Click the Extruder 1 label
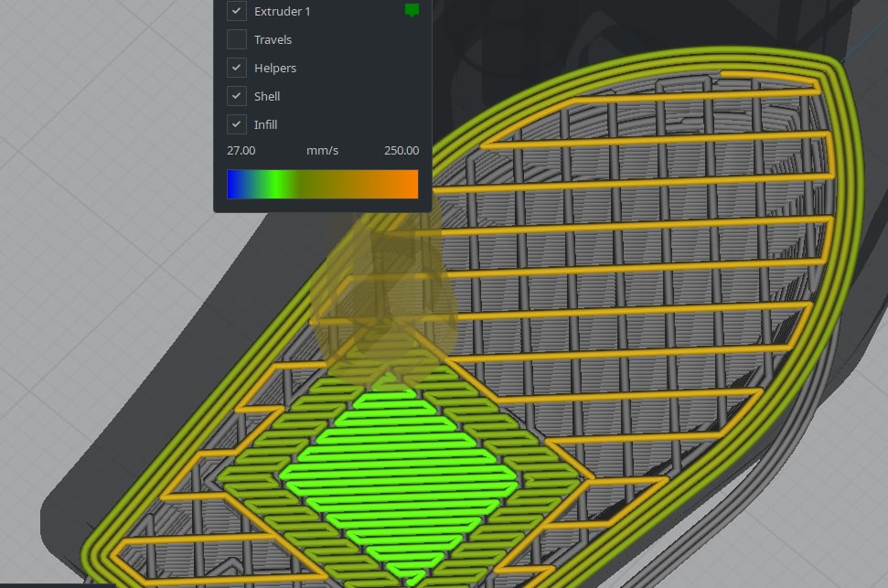The image size is (888, 588). click(282, 11)
